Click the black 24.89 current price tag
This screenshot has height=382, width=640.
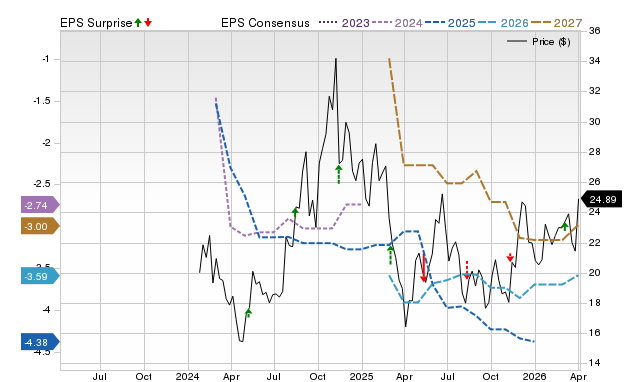(602, 199)
